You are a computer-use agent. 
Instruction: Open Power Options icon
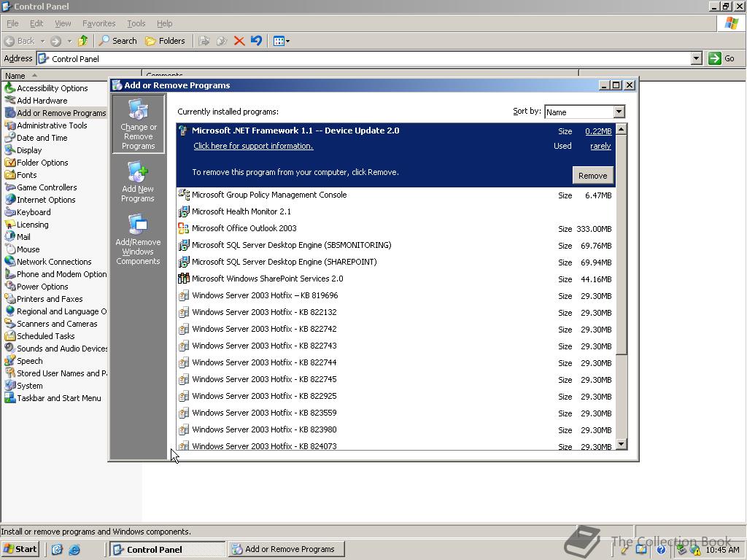tap(9, 286)
